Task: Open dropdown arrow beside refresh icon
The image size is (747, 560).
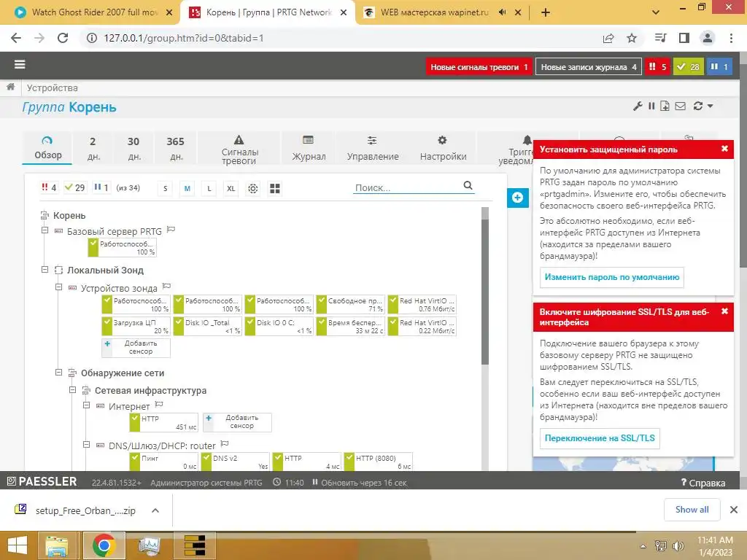Action: click(710, 106)
